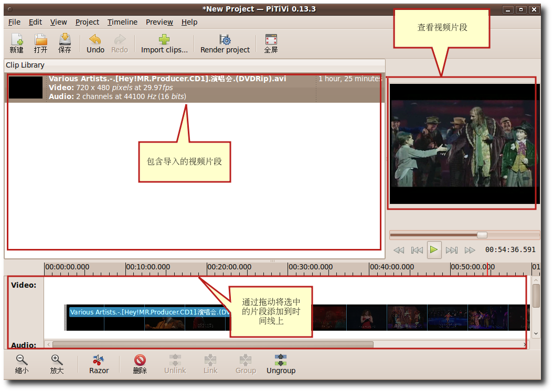
Task: Click the 00:10:00.000 mark on ruler
Action: coord(148,267)
